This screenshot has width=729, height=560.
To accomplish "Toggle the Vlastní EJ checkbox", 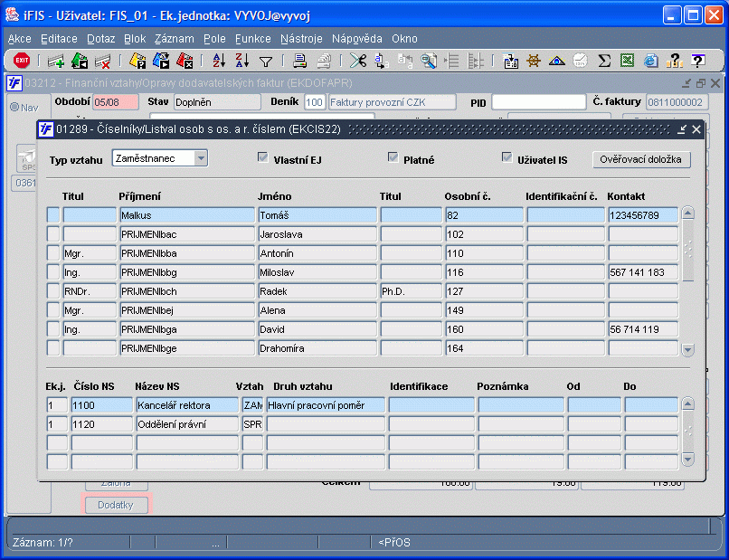I will point(263,158).
